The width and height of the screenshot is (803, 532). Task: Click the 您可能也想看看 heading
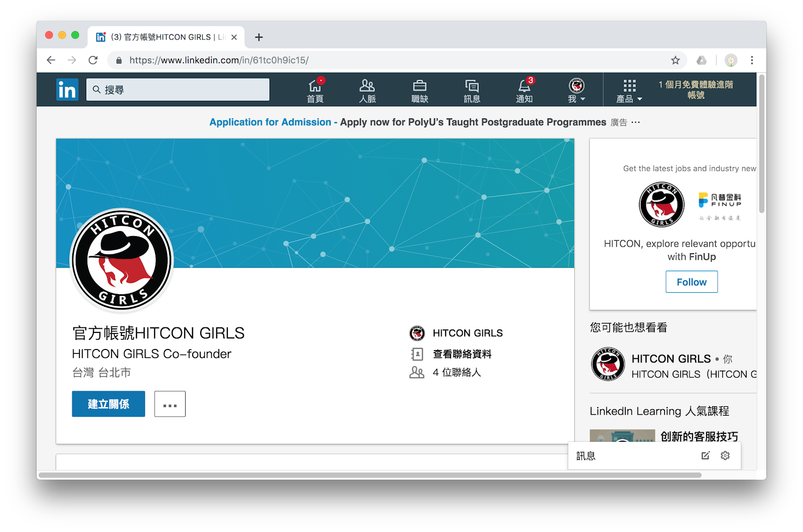point(628,327)
